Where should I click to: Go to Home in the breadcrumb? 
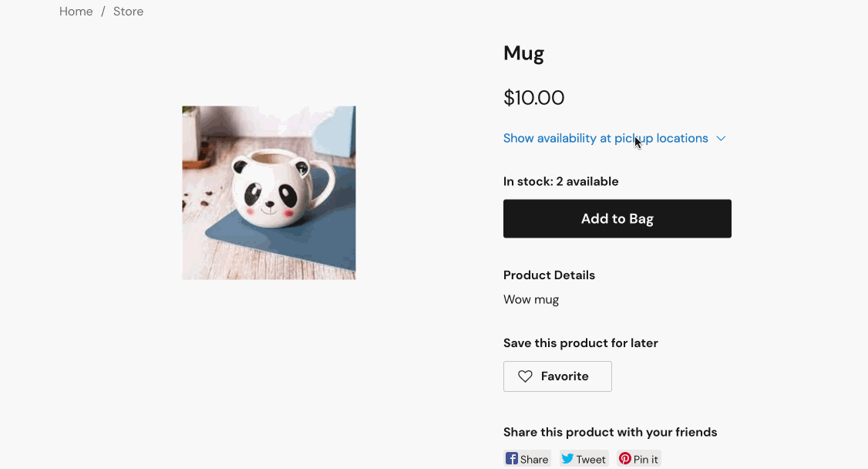76,12
